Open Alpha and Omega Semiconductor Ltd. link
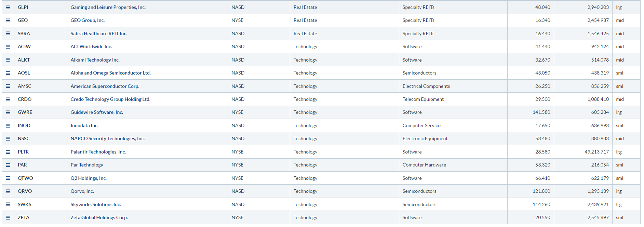Screen dimensions: 644x227 coord(110,73)
